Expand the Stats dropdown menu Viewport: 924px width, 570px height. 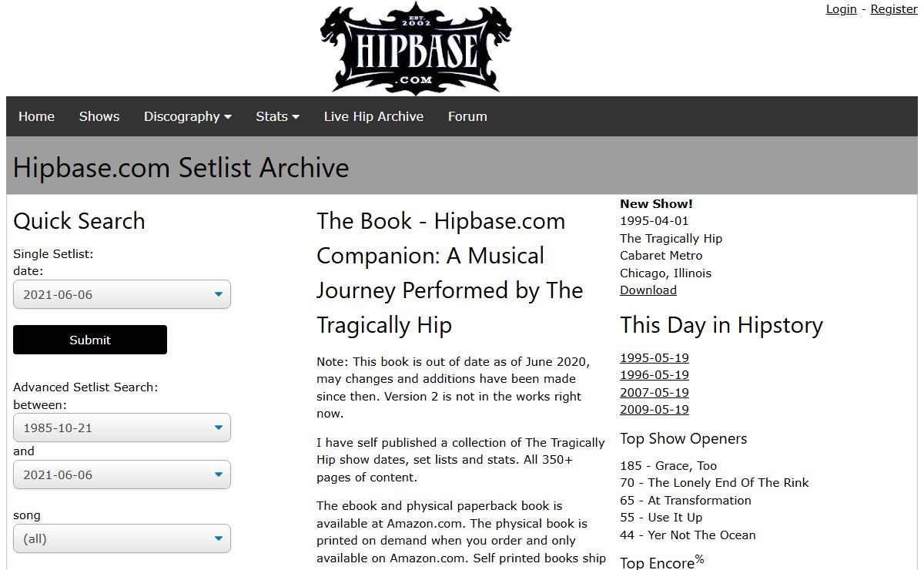pyautogui.click(x=277, y=116)
